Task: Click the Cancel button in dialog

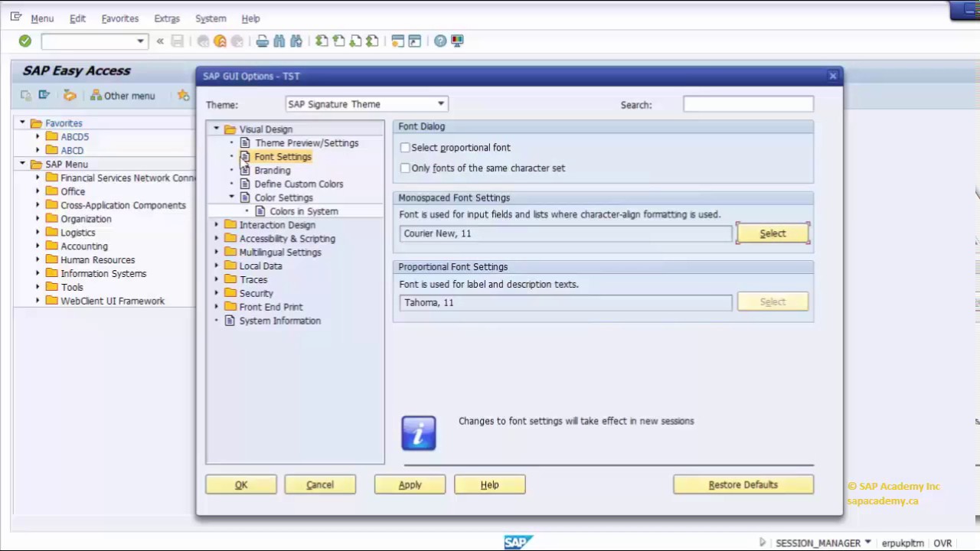Action: click(x=320, y=484)
